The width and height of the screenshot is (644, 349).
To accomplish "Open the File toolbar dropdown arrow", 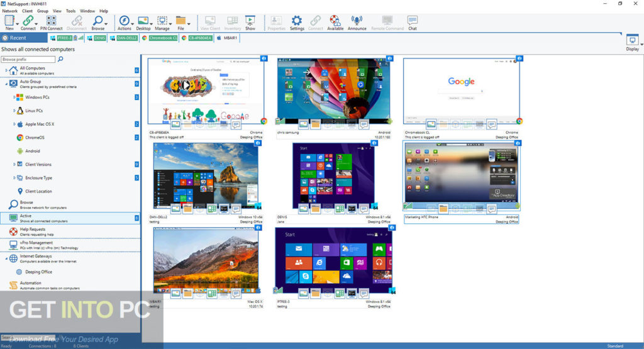I will [x=189, y=24].
